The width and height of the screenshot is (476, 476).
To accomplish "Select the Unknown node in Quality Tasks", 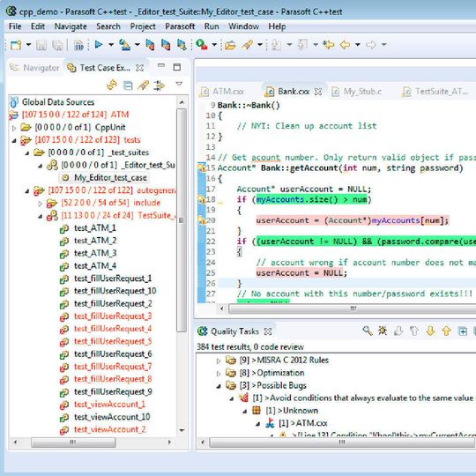I will (x=301, y=411).
